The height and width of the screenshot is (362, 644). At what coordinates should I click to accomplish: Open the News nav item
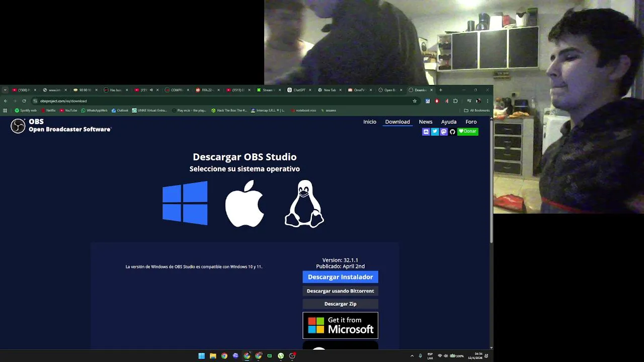click(426, 122)
